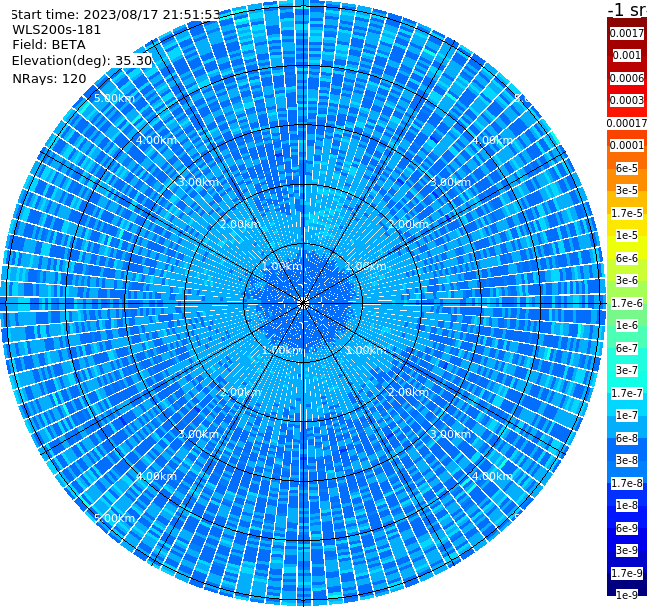This screenshot has width=647, height=607.
Task: Select the 6e-5 colorbar label
Action: [x=627, y=168]
